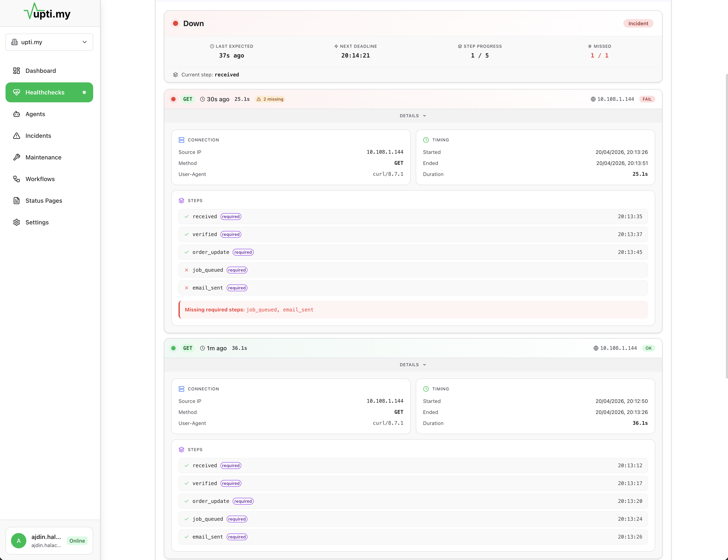This screenshot has width=728, height=560.
Task: Click globe icon on the FAIL ping header
Action: pos(593,99)
